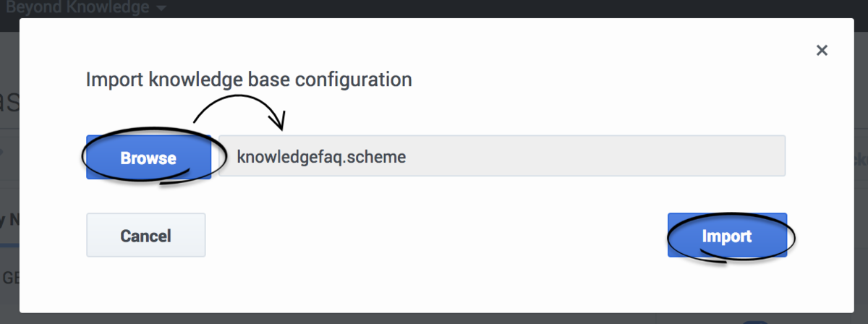Close the import dialog with the X
868x324 pixels.
tap(821, 50)
